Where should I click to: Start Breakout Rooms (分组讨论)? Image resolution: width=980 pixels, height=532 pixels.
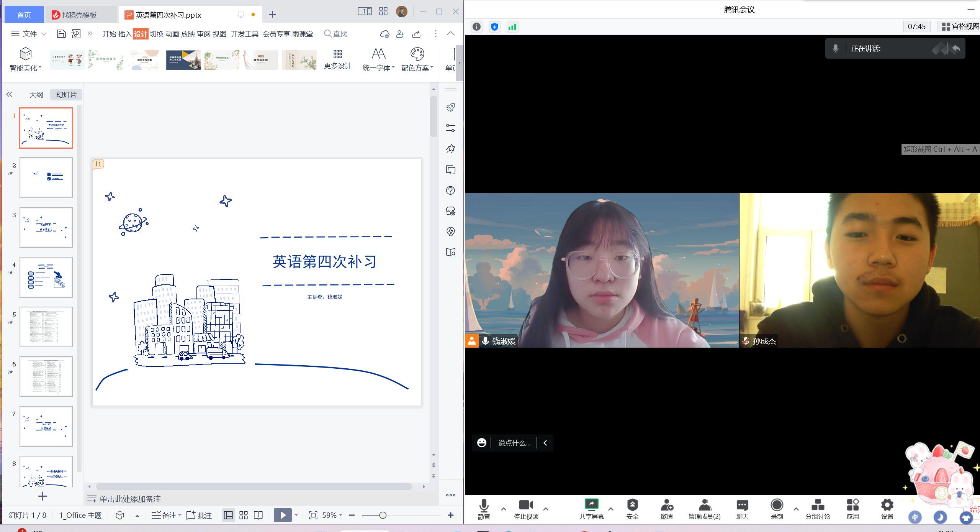pyautogui.click(x=818, y=509)
